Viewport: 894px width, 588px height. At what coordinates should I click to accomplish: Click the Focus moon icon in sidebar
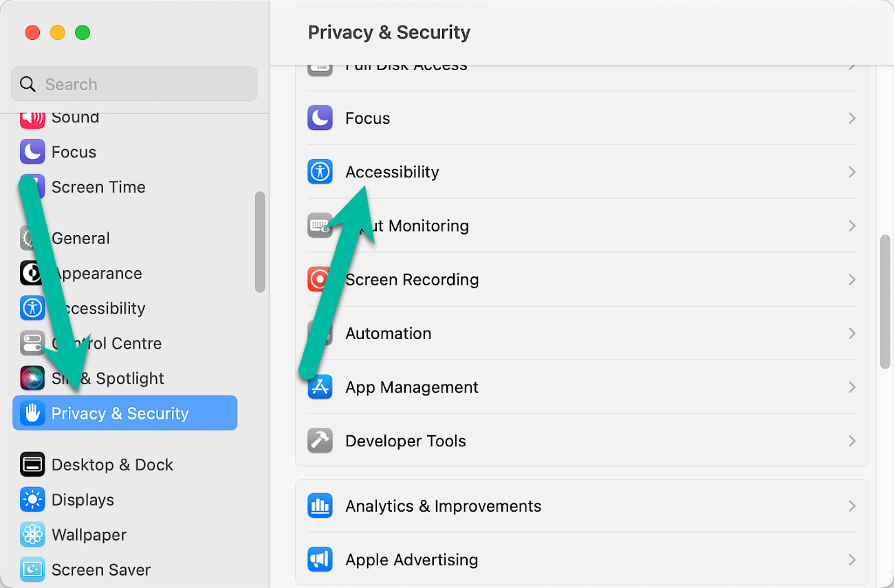(x=32, y=152)
